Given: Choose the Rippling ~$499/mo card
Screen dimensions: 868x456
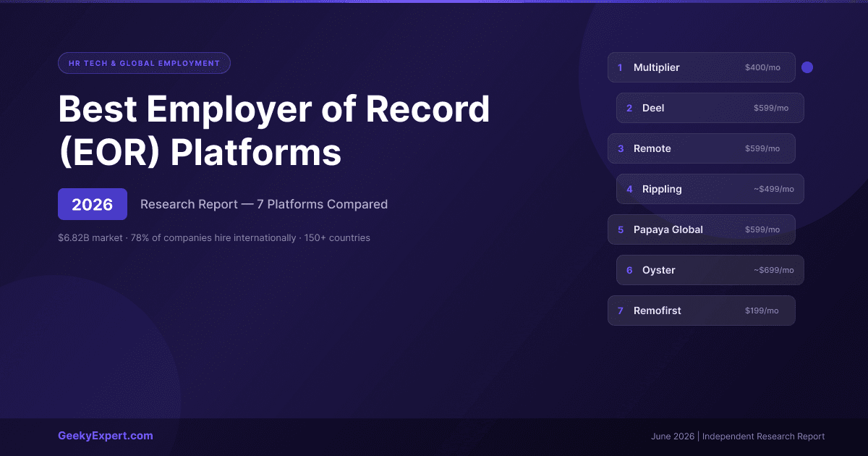Looking at the screenshot, I should pos(710,189).
